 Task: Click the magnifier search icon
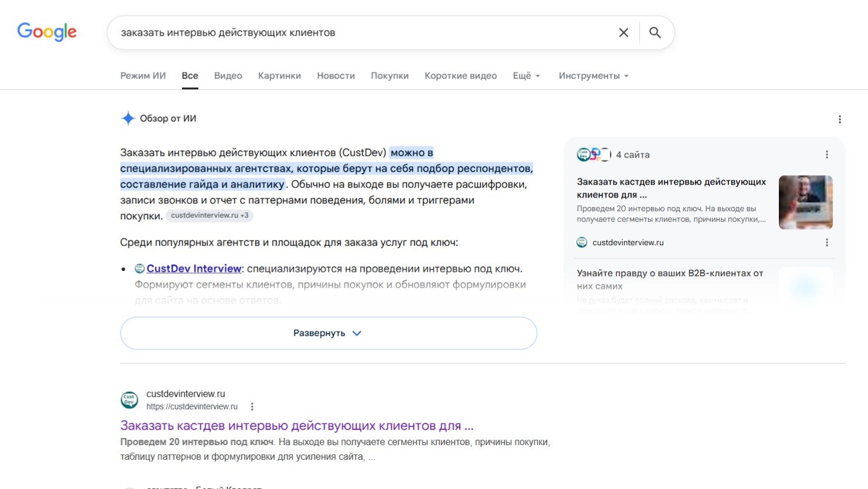tap(655, 33)
